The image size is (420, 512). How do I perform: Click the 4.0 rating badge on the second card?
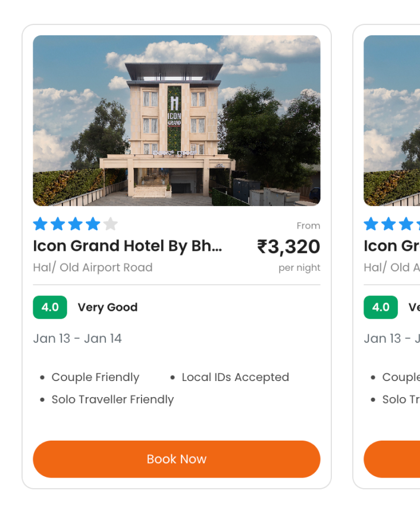(380, 307)
